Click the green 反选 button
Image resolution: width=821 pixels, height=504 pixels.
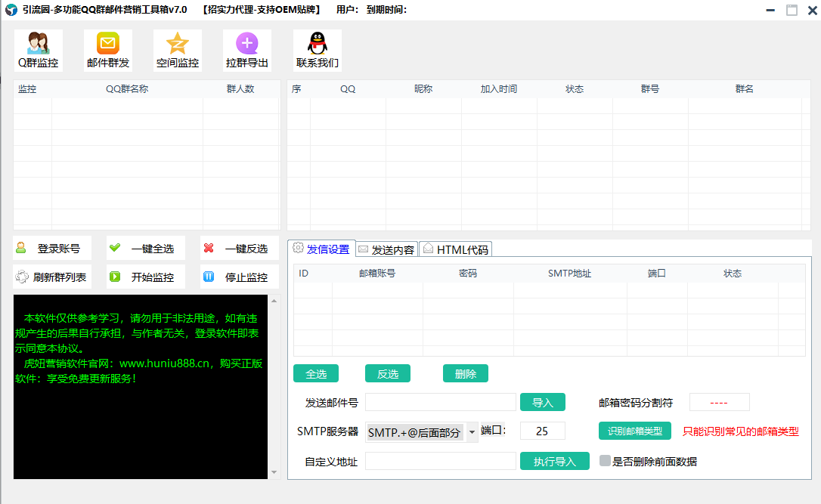pyautogui.click(x=388, y=374)
